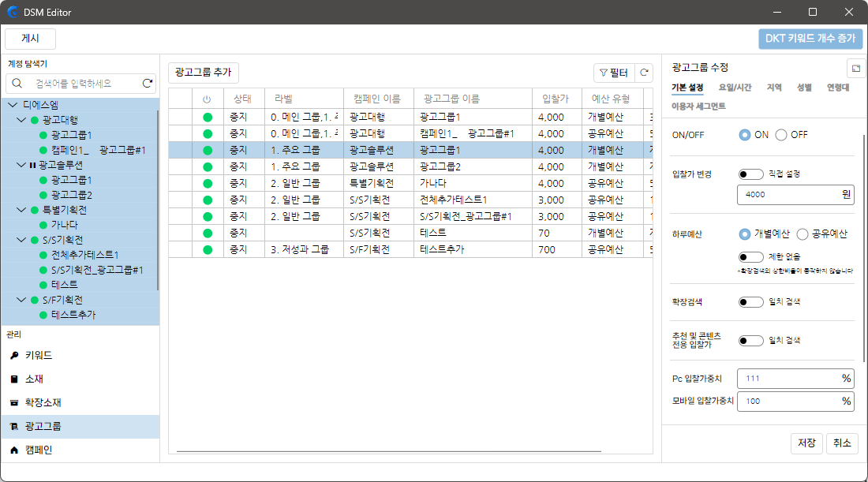Toggle the 직접 설정 bid switch
868x482 pixels.
[750, 174]
